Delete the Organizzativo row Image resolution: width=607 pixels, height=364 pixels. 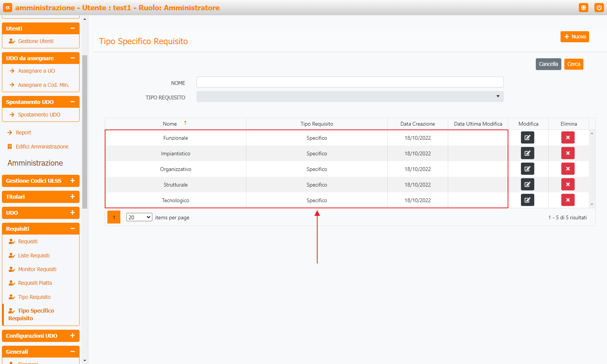tap(568, 169)
